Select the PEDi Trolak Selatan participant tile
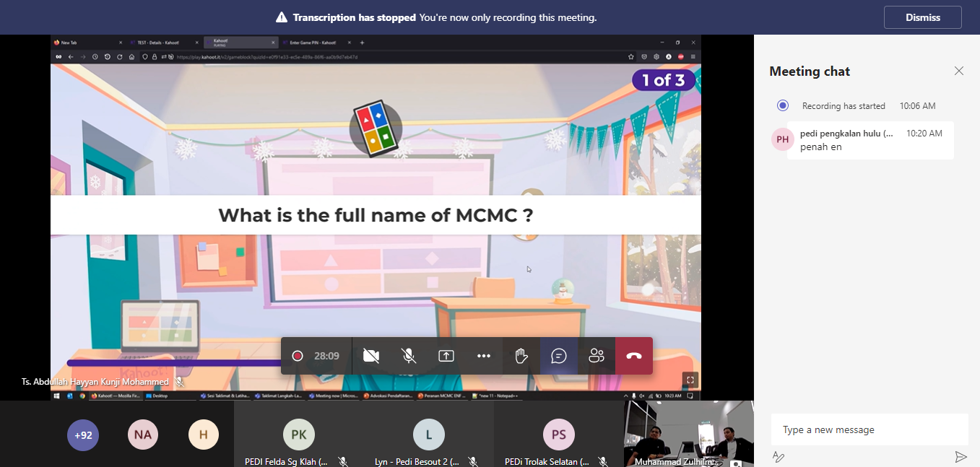980x467 pixels. click(x=559, y=434)
